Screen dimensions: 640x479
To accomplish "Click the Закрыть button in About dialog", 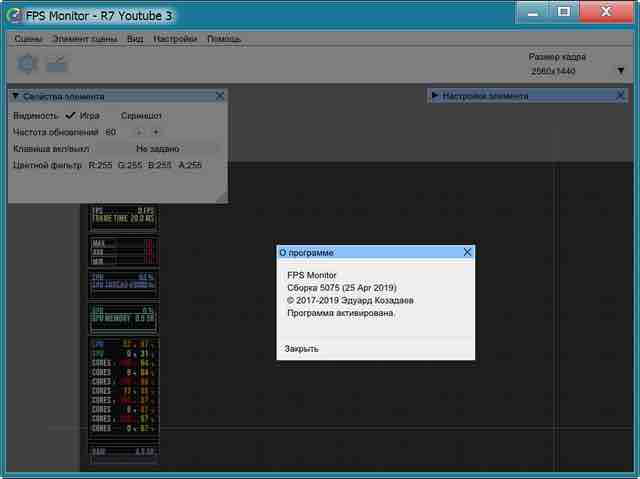I will point(301,349).
